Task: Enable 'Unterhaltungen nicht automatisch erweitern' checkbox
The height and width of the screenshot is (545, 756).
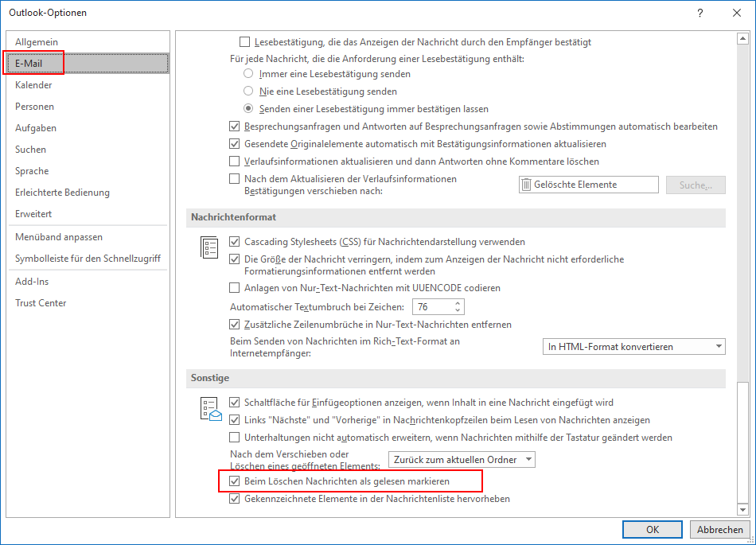Action: (234, 438)
